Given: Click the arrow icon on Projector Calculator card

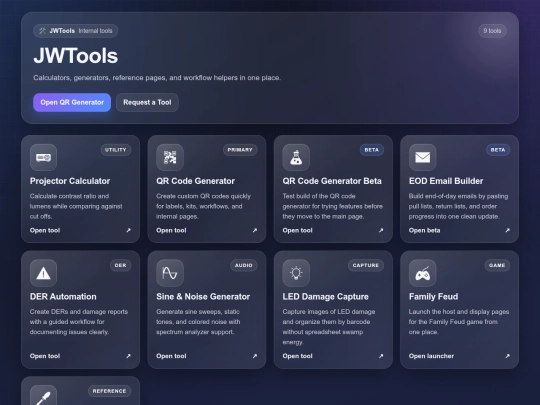Looking at the screenshot, I should tap(128, 230).
